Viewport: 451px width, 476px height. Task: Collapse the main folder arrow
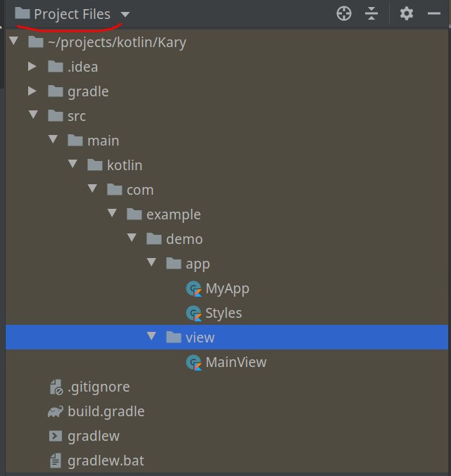[x=53, y=139]
